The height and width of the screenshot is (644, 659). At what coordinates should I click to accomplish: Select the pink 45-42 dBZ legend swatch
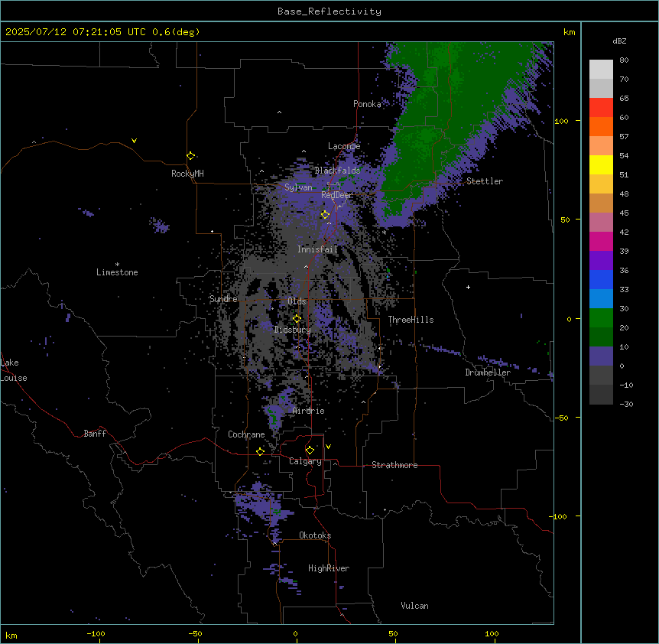coord(601,223)
